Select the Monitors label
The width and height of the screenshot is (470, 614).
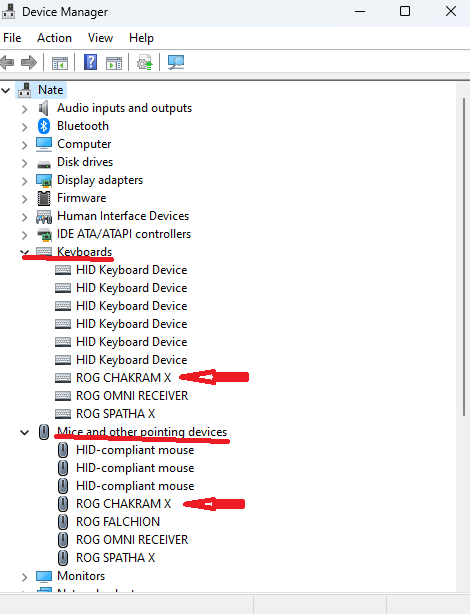pos(81,576)
